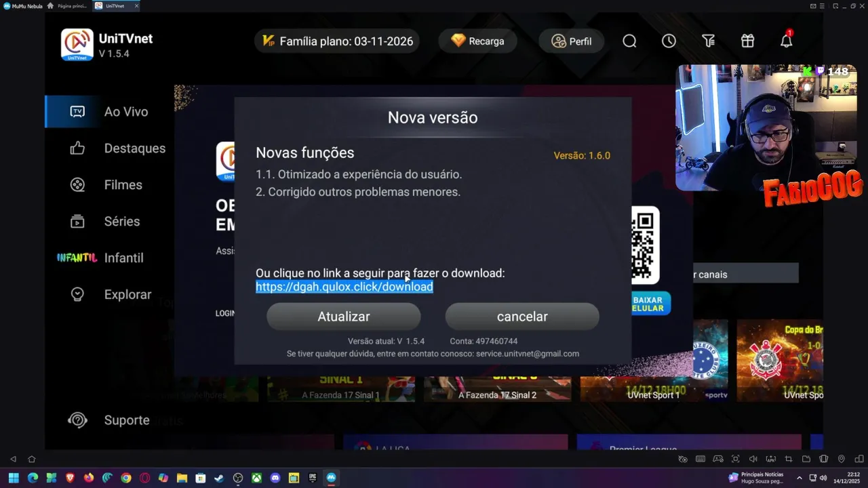Click the BAIXAR CELULAR button
The height and width of the screenshot is (488, 868).
650,304
